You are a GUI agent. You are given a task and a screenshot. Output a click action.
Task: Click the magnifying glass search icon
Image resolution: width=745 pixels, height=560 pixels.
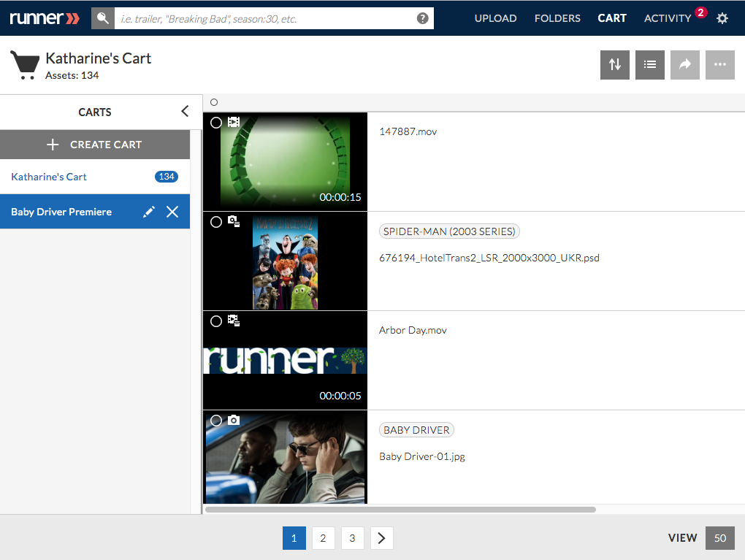click(x=103, y=18)
